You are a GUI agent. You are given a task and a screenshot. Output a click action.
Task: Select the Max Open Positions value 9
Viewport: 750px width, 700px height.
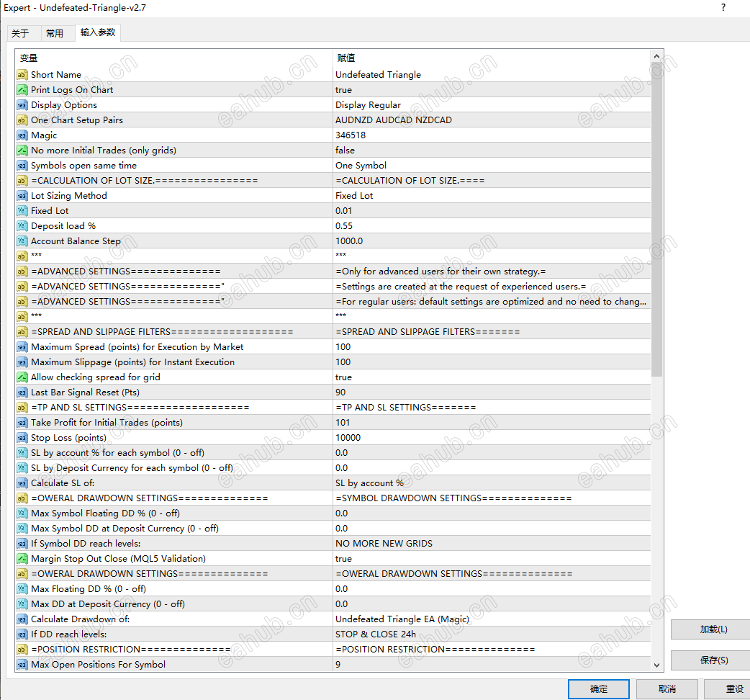click(492, 665)
